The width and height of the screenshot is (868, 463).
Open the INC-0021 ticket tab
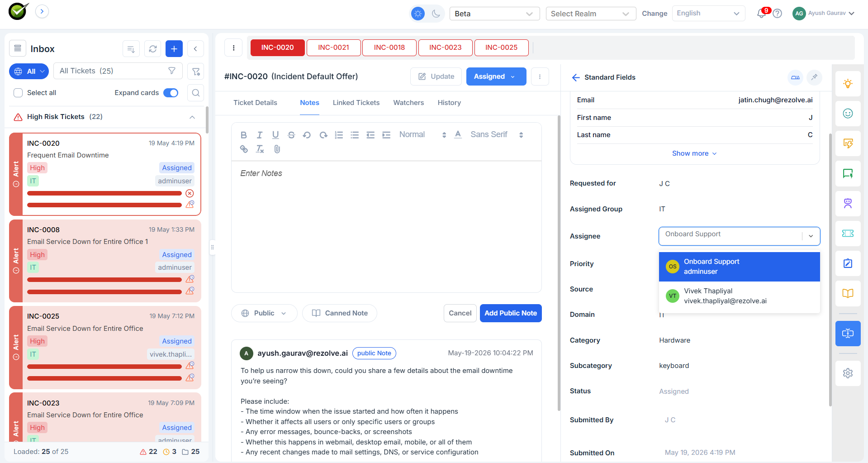[x=333, y=48]
